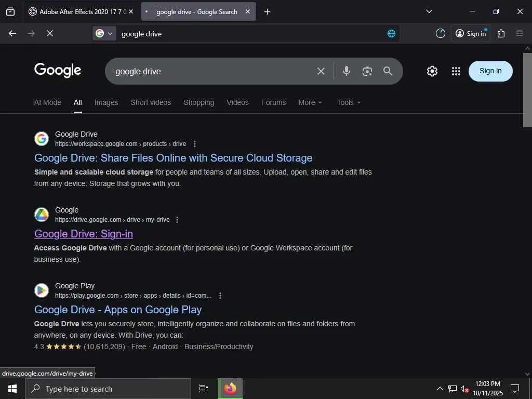Click the blue Google Sign in button
The width and height of the screenshot is (532, 399).
490,71
